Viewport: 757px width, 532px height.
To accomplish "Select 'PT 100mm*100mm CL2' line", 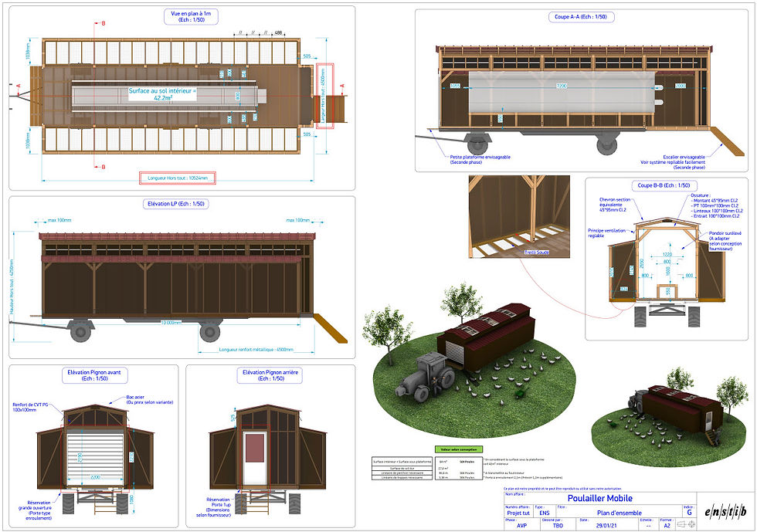I will 716,205.
